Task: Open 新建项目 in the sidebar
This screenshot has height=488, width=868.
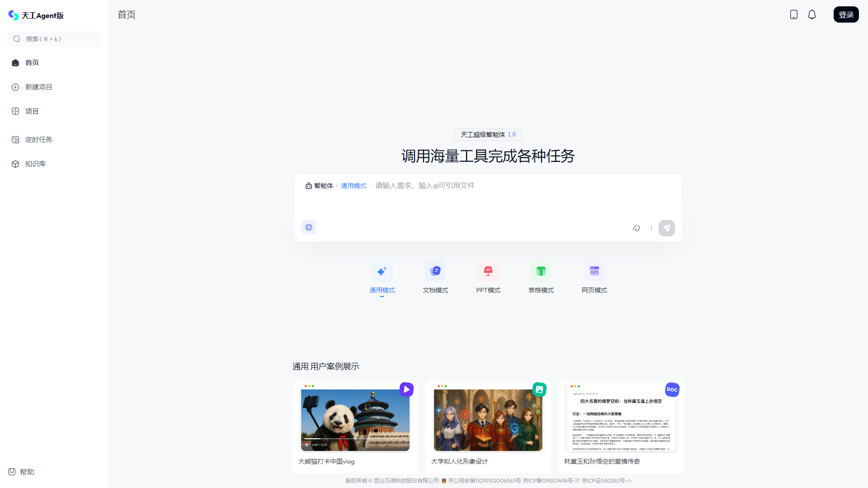Action: tap(38, 87)
